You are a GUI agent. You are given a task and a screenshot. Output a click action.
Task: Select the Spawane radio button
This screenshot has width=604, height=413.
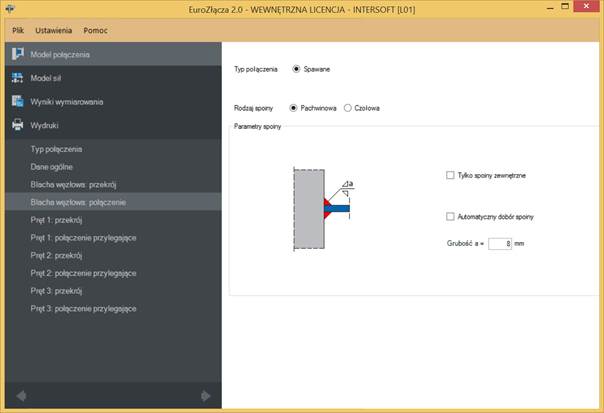[x=296, y=69]
